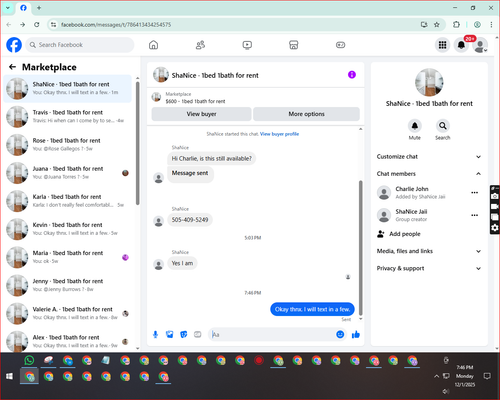Open the account profile avatar menu
Image resolution: width=500 pixels, height=400 pixels.
pos(480,45)
